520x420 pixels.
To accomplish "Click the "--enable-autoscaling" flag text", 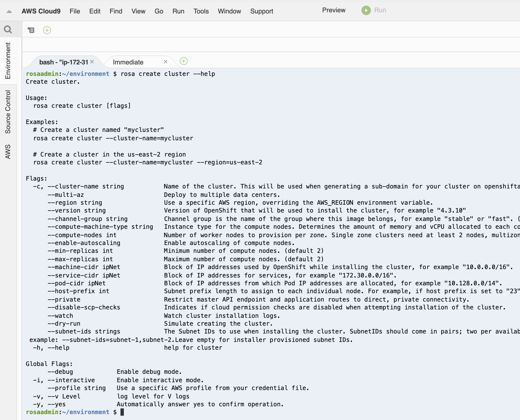I will (84, 243).
